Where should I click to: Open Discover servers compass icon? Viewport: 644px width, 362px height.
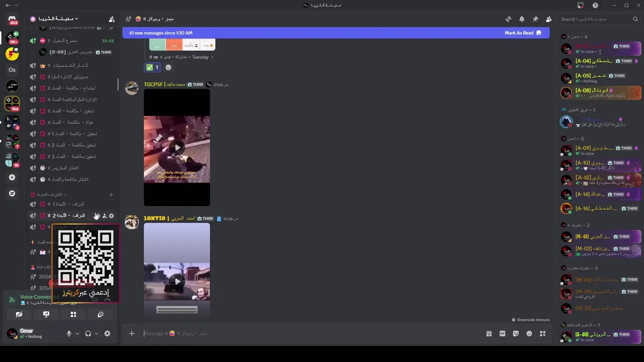[x=12, y=193]
